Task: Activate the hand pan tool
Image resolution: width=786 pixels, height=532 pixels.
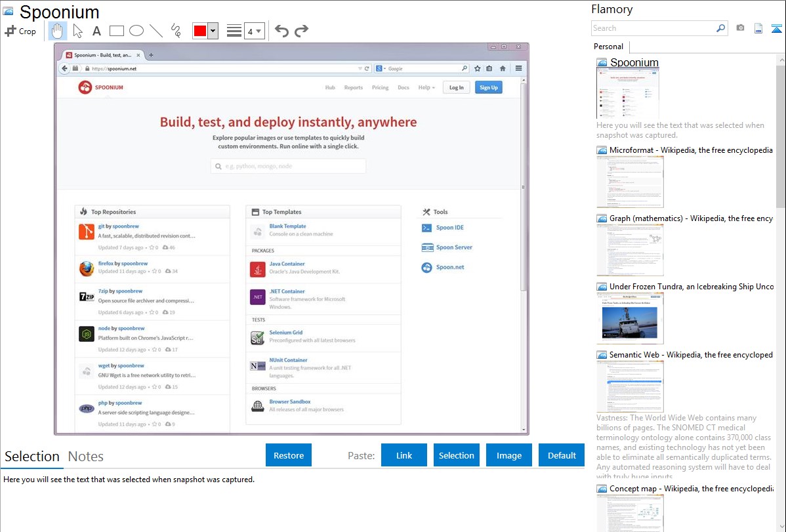Action: point(57,31)
